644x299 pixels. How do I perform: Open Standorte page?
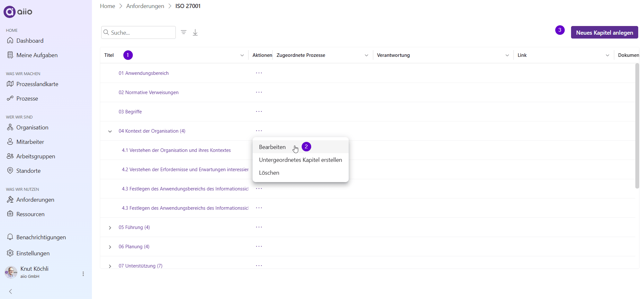click(28, 171)
